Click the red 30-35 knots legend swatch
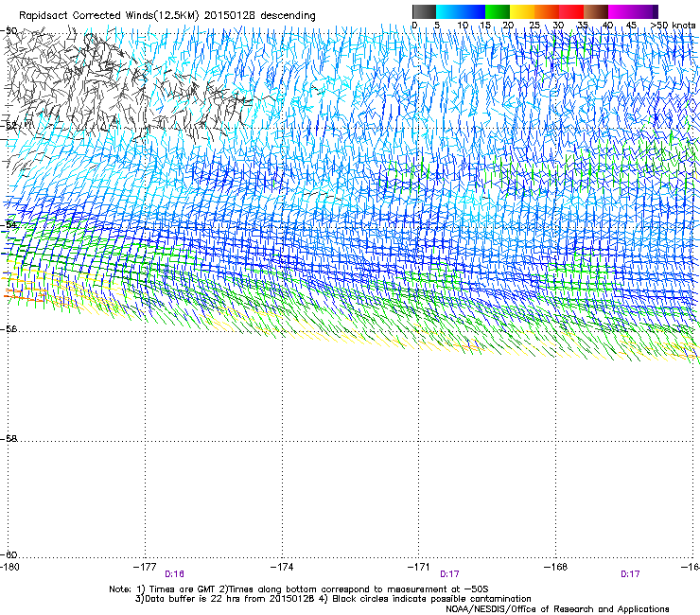Image resolution: width=700 pixels, height=615 pixels. pyautogui.click(x=571, y=11)
